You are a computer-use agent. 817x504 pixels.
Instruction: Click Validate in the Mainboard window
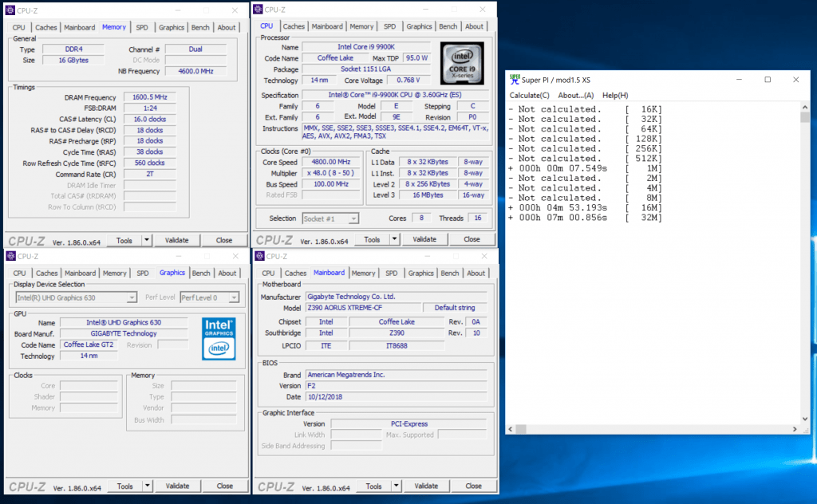pyautogui.click(x=426, y=486)
